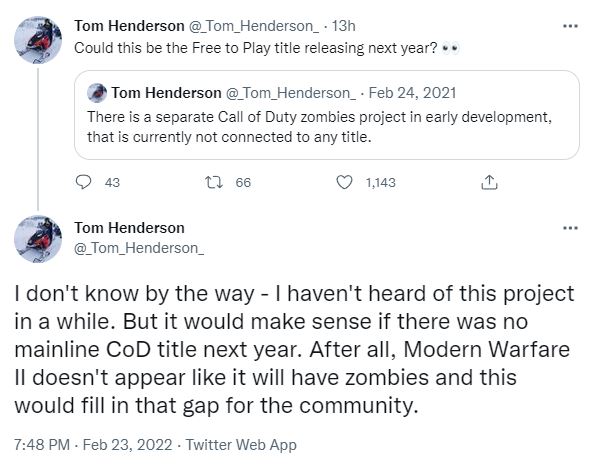Click the Feb 24, 2021 date in quote
This screenshot has width=595, height=468.
tap(412, 93)
